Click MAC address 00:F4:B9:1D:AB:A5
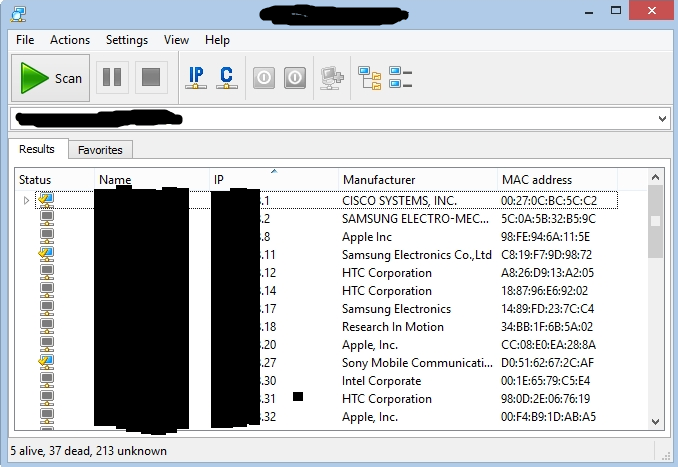Screen dimensions: 678x467 point(548,417)
